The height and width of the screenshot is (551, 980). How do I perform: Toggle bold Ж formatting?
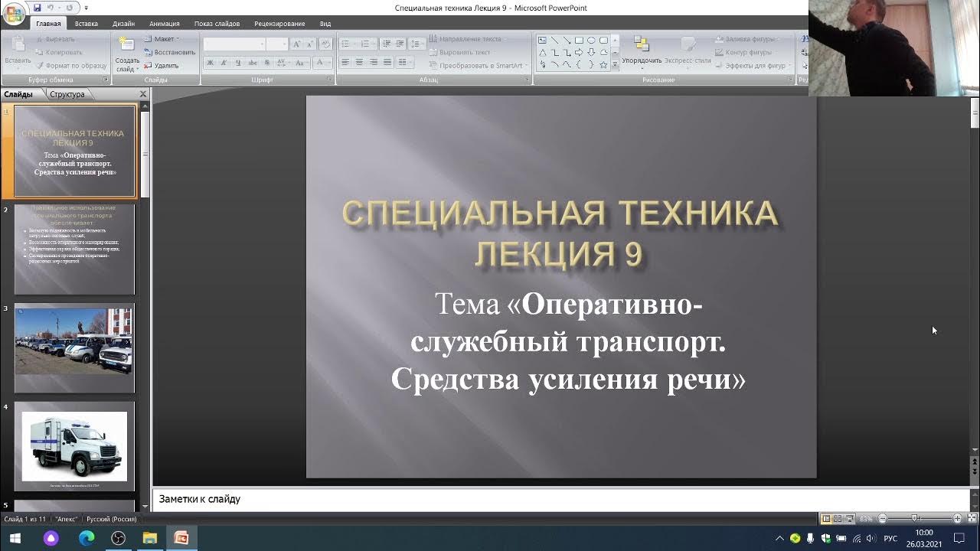point(210,63)
